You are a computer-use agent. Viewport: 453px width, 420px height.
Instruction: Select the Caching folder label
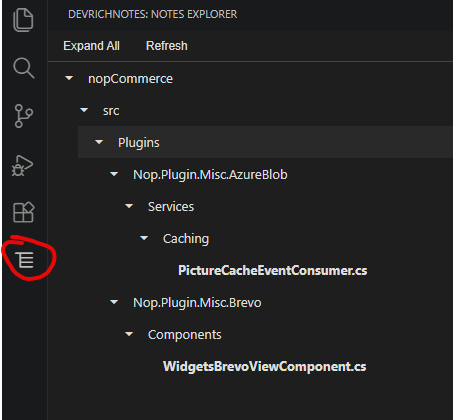pos(186,239)
